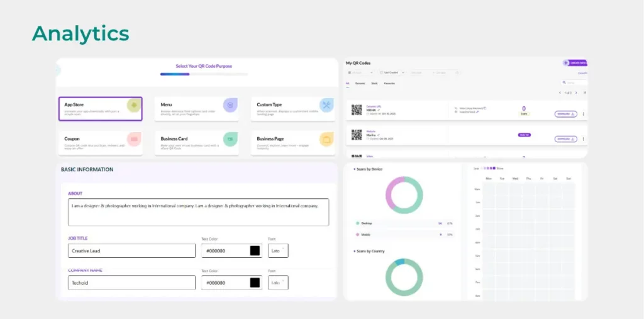Click the 'Website' type label

pyautogui.click(x=370, y=131)
